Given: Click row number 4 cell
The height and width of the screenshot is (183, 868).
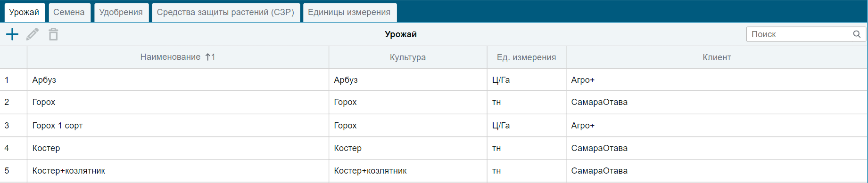Looking at the screenshot, I should tap(13, 148).
